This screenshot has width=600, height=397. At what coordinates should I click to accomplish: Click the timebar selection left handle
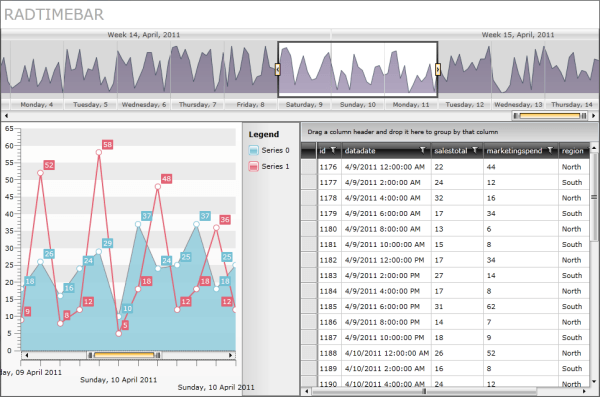click(x=278, y=69)
